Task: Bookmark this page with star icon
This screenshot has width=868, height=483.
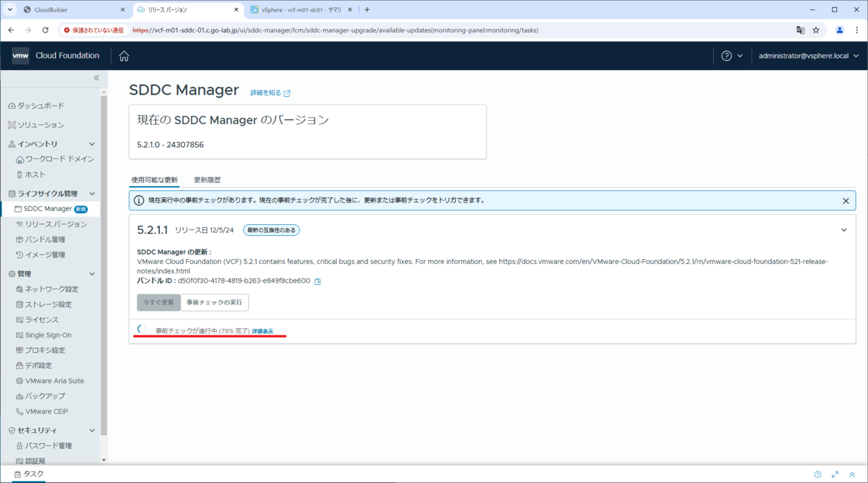Action: pyautogui.click(x=816, y=30)
